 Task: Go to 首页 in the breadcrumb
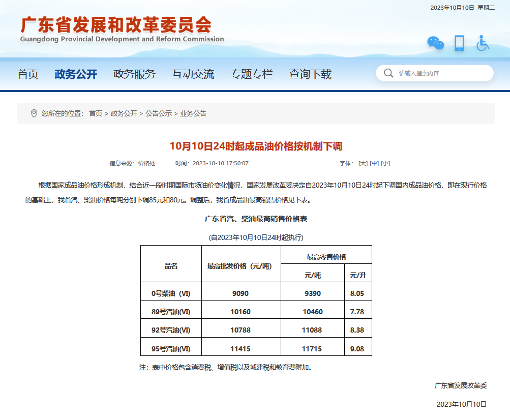[96, 113]
